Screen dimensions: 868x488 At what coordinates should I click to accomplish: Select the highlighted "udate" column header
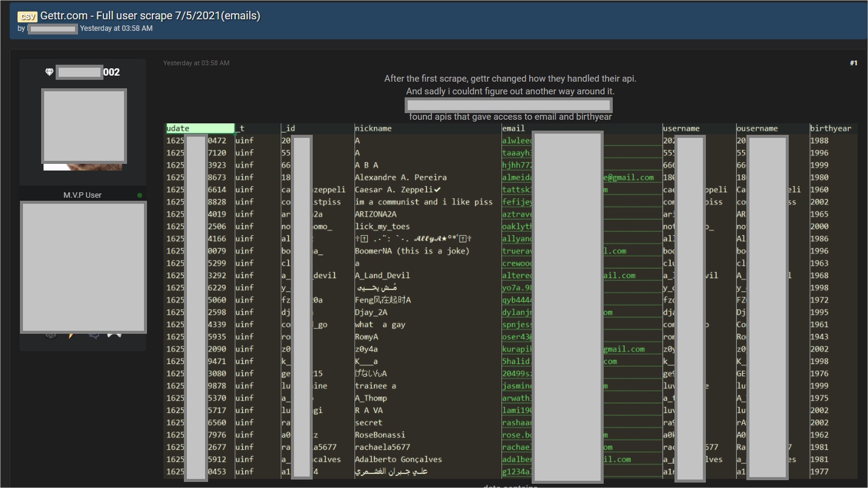(x=200, y=128)
